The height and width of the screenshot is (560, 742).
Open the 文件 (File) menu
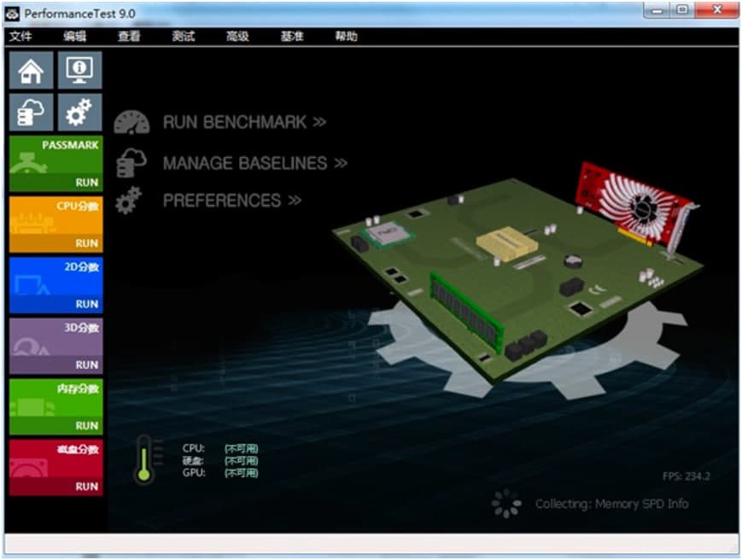pos(20,37)
